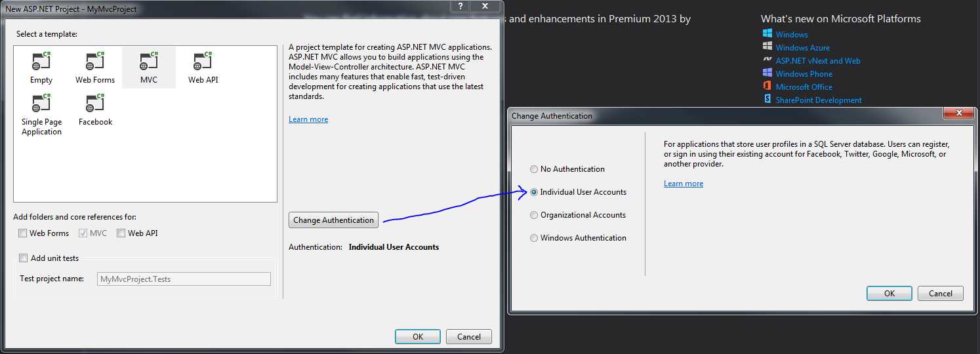The height and width of the screenshot is (354, 980).
Task: Click OK in Change Authentication dialog
Action: 889,294
